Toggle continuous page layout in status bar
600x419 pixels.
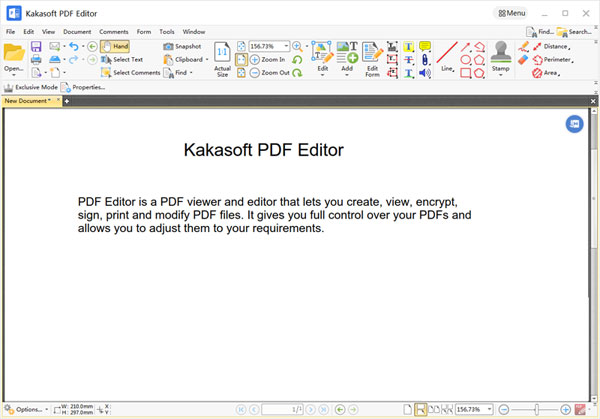tap(421, 409)
